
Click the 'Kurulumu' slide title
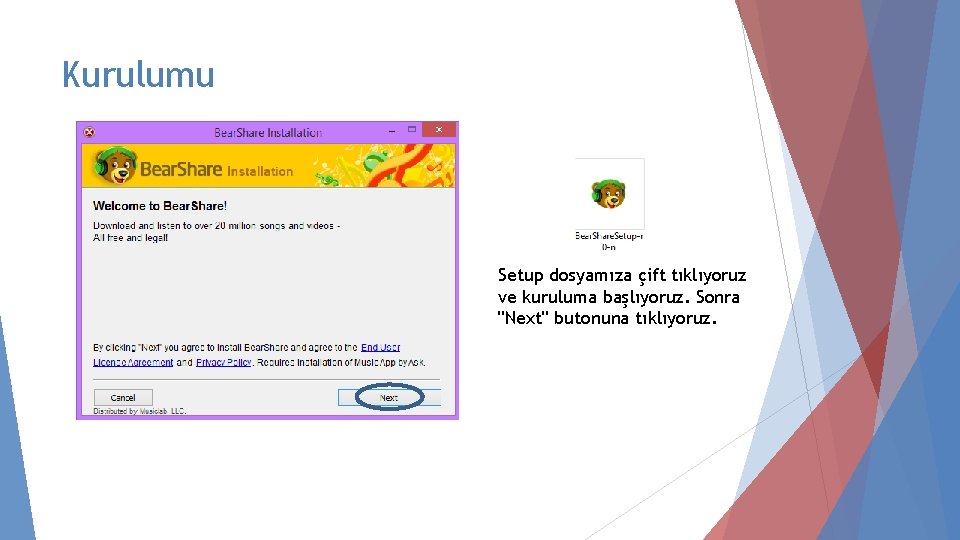(138, 75)
